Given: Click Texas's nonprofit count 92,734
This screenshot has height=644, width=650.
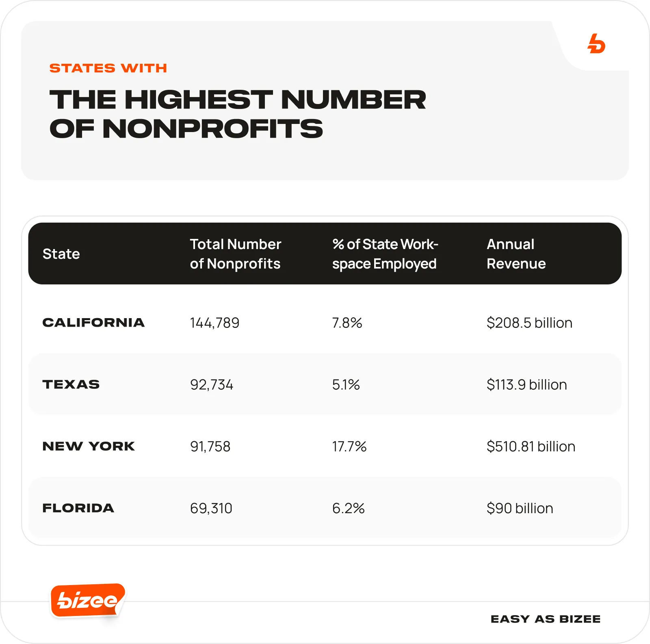Looking at the screenshot, I should (x=212, y=385).
